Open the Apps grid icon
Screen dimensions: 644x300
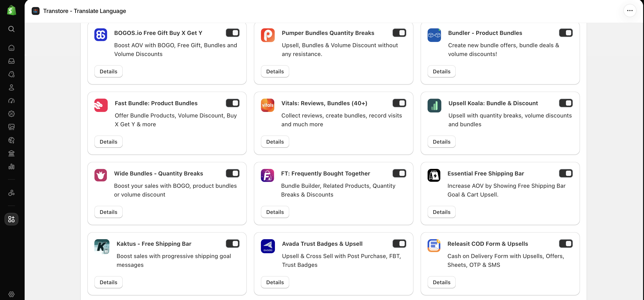11,219
